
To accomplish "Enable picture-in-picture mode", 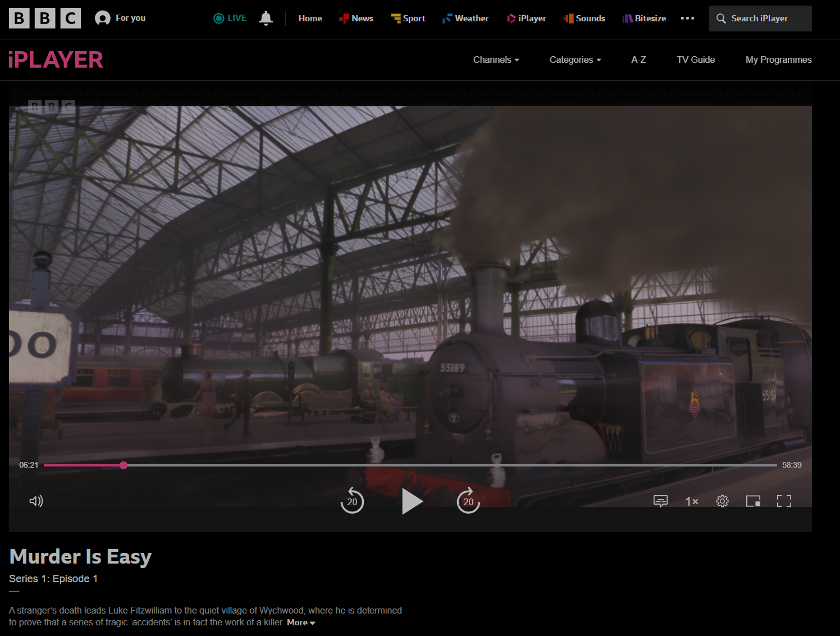I will pyautogui.click(x=753, y=501).
